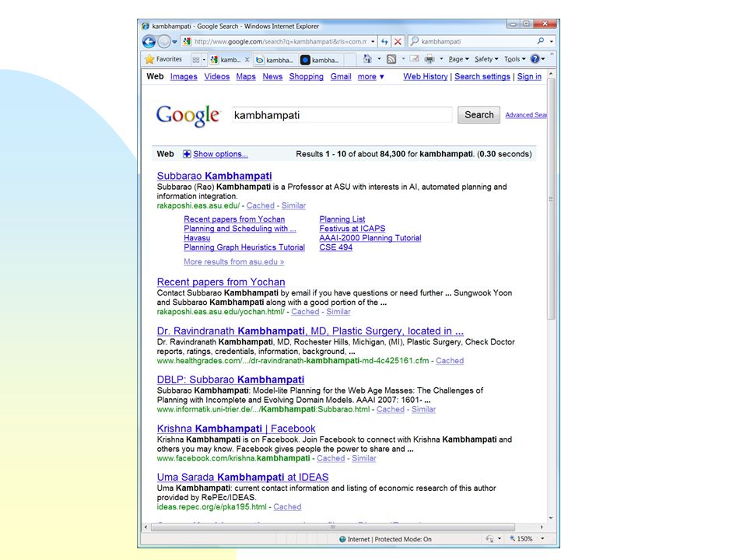The height and width of the screenshot is (560, 747).
Task: Open the address bar history dropdown
Action: pyautogui.click(x=373, y=41)
